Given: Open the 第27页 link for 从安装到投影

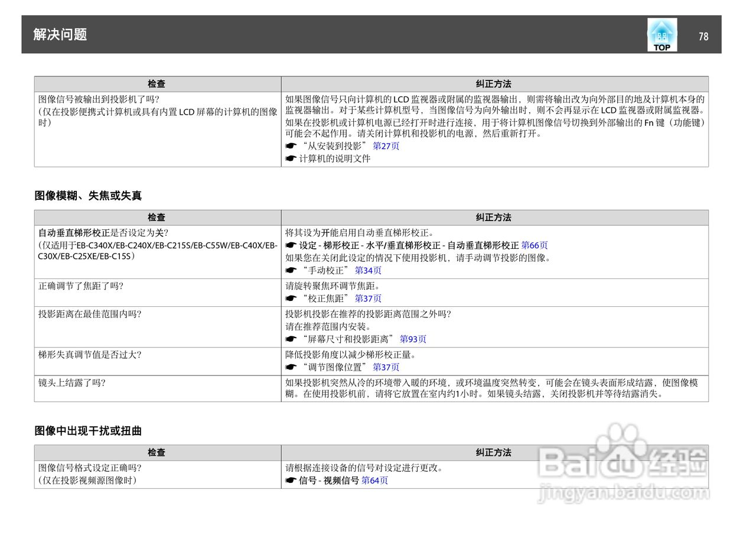Looking at the screenshot, I should [386, 146].
